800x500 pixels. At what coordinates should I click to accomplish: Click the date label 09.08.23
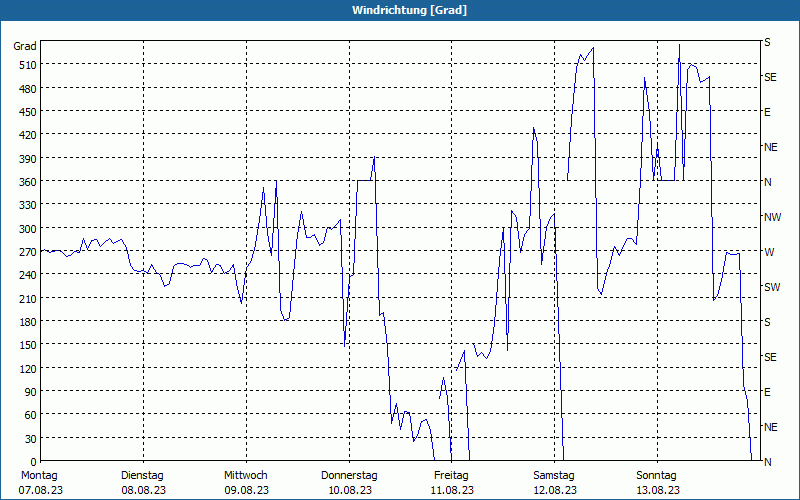pos(246,490)
